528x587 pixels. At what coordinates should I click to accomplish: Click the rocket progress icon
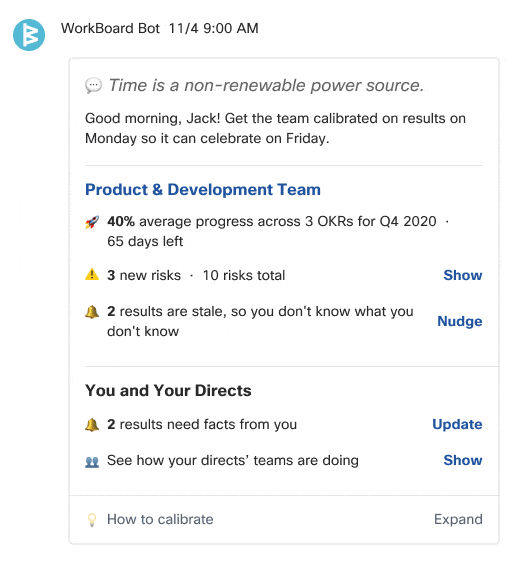(x=92, y=222)
